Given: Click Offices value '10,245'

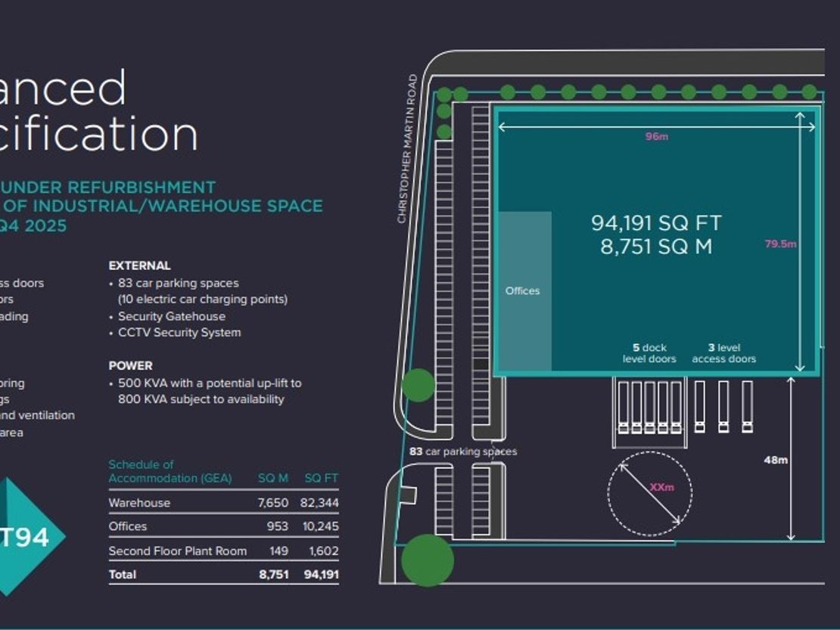Looking at the screenshot, I should click(320, 526).
